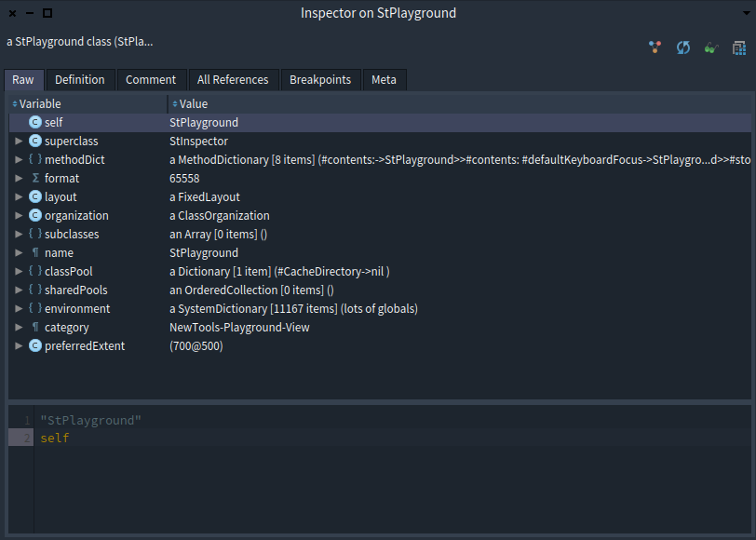Expand the environment row
The width and height of the screenshot is (756, 540).
point(19,308)
